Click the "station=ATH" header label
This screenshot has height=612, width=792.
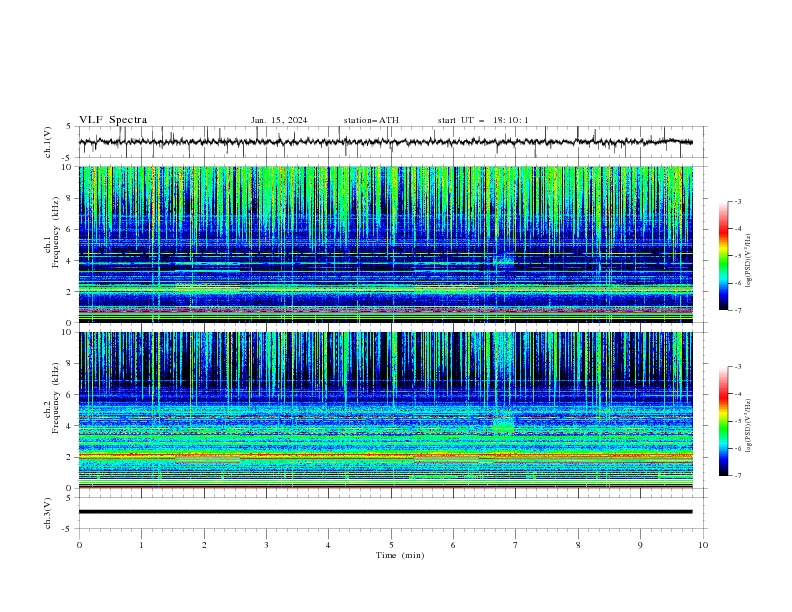click(x=371, y=120)
